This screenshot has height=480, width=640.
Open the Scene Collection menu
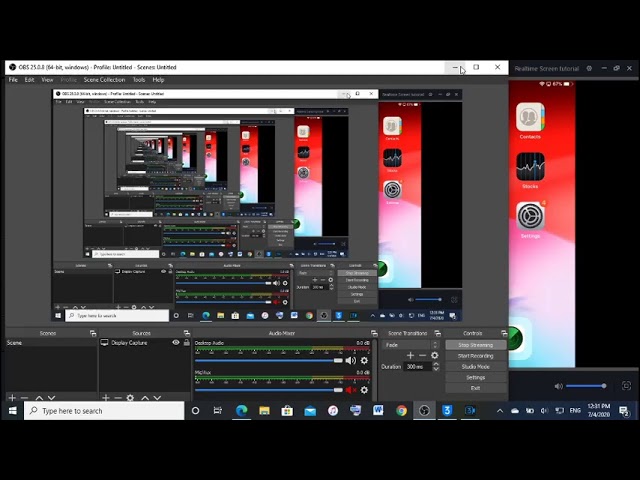click(104, 80)
